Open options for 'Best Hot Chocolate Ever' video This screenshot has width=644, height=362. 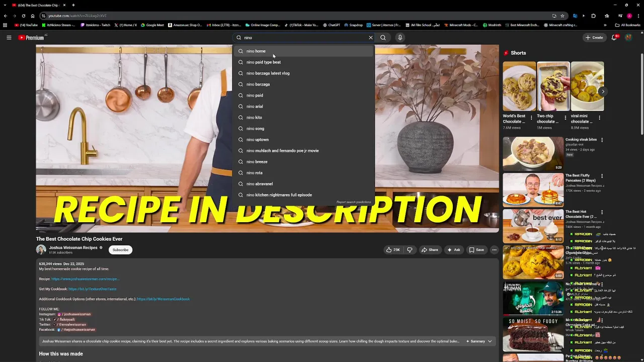602,212
